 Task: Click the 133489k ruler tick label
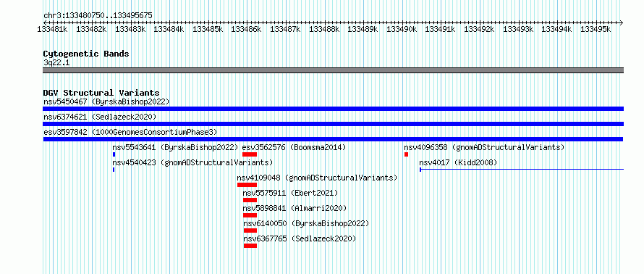coord(363,29)
